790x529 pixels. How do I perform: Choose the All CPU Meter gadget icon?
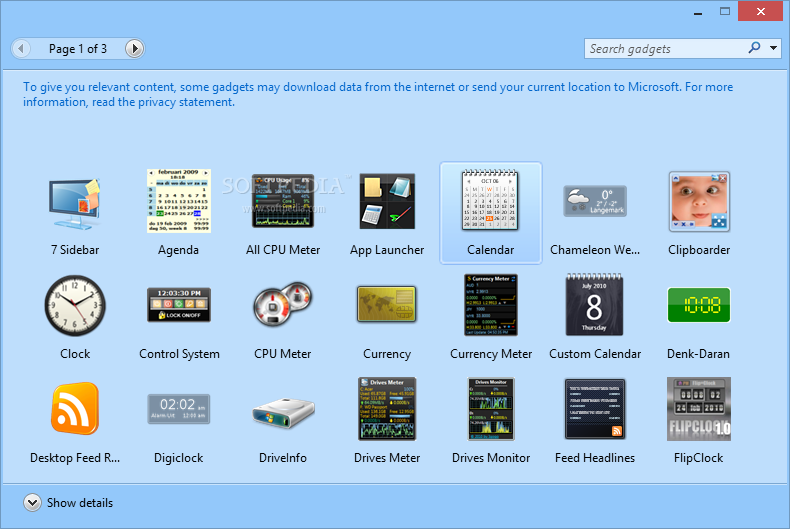[283, 201]
